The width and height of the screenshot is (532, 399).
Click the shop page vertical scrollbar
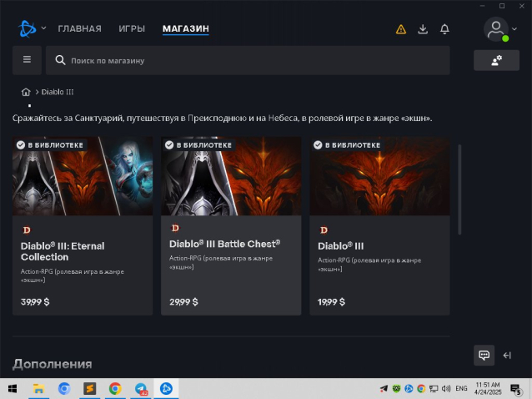coord(459,189)
